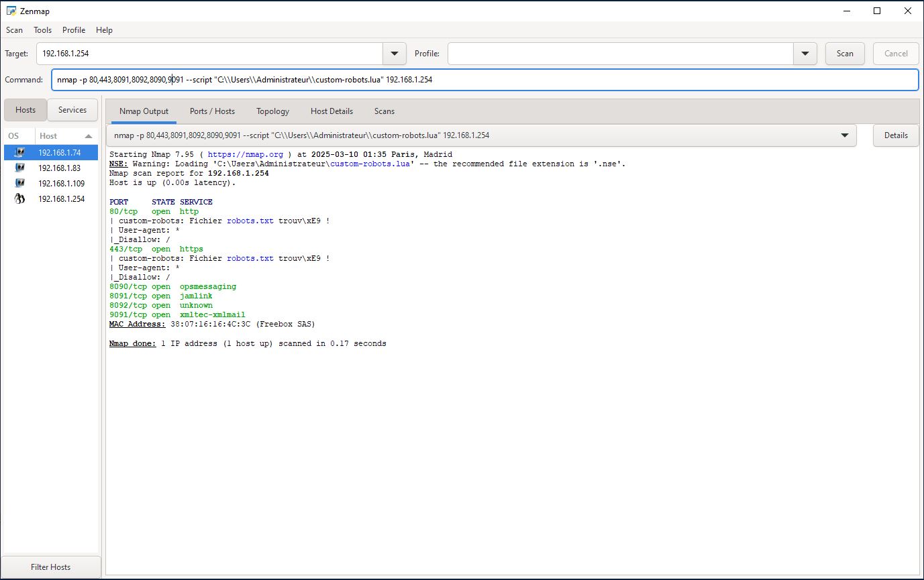Open the Host Details tab
The width and height of the screenshot is (924, 580).
331,111
